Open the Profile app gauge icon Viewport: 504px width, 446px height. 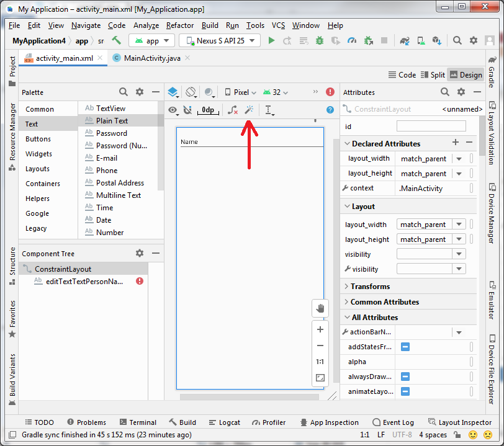pyautogui.click(x=352, y=40)
